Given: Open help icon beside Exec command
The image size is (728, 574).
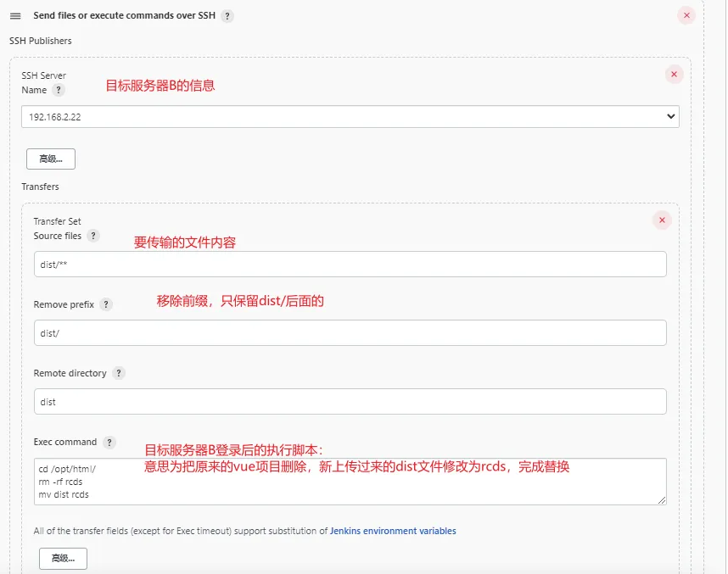Looking at the screenshot, I should tap(109, 443).
